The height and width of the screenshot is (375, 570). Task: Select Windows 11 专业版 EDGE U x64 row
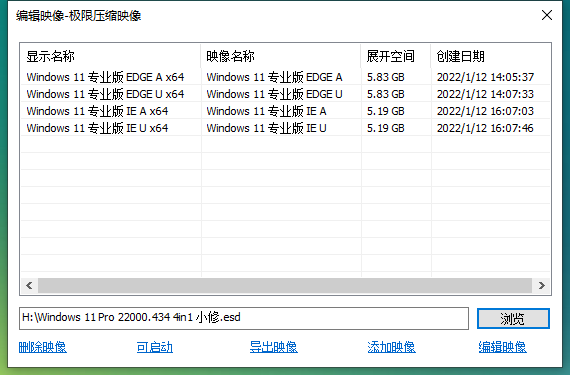[285, 94]
